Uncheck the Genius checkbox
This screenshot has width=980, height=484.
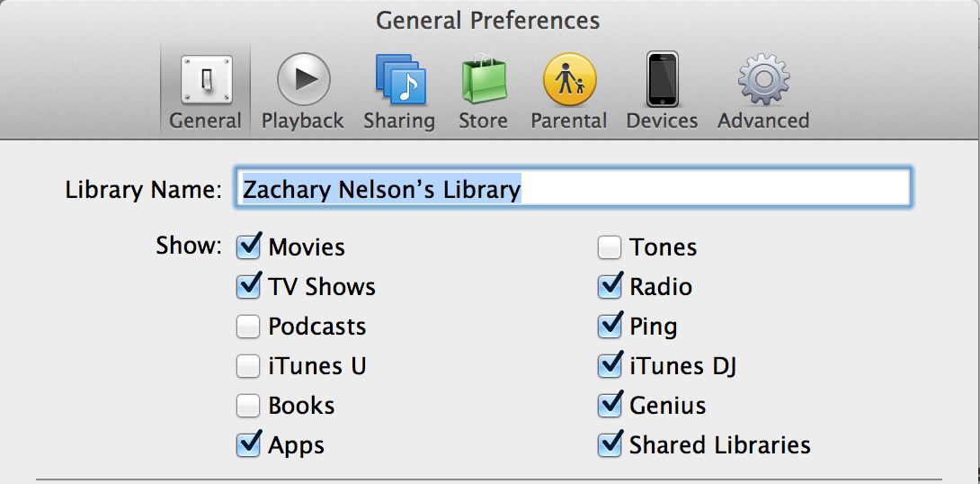tap(610, 405)
